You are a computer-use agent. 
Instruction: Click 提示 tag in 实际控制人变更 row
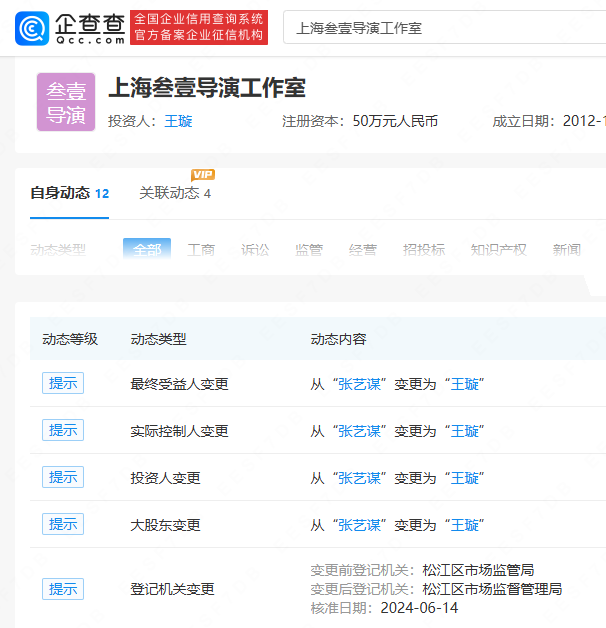click(63, 430)
